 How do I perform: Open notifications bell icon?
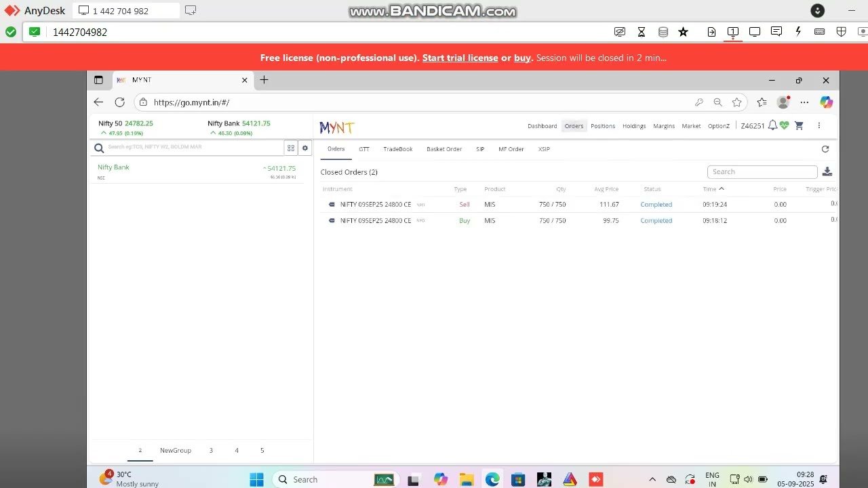pyautogui.click(x=772, y=125)
